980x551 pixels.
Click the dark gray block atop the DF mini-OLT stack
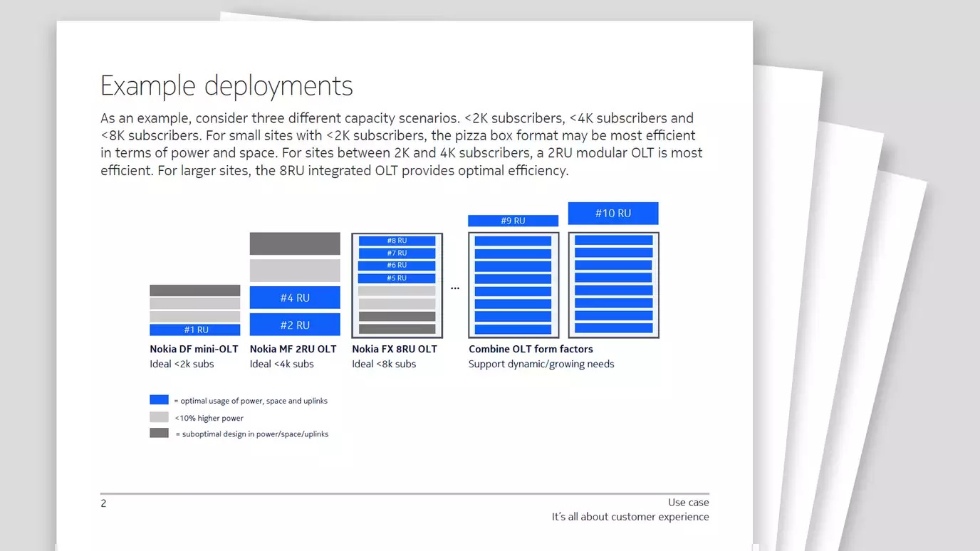coord(194,290)
